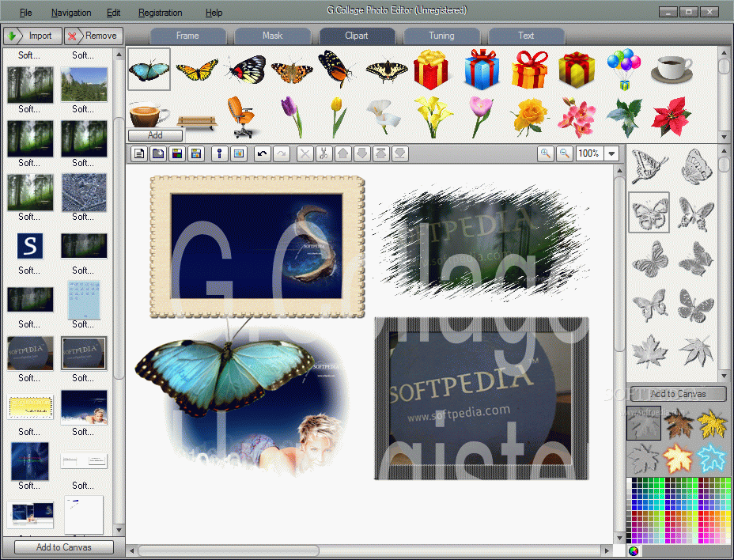Click the move layer up arrow
This screenshot has width=734, height=560.
[x=343, y=153]
